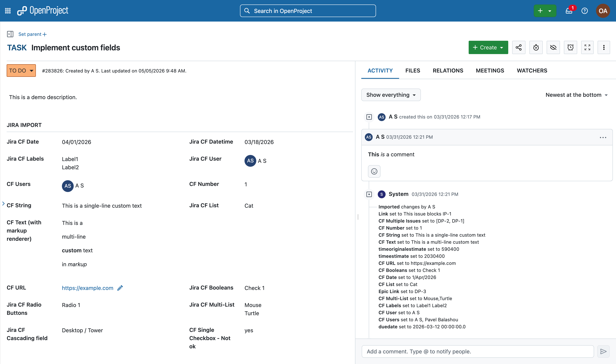Click the OpenProject logo
The height and width of the screenshot is (364, 616).
point(43,11)
